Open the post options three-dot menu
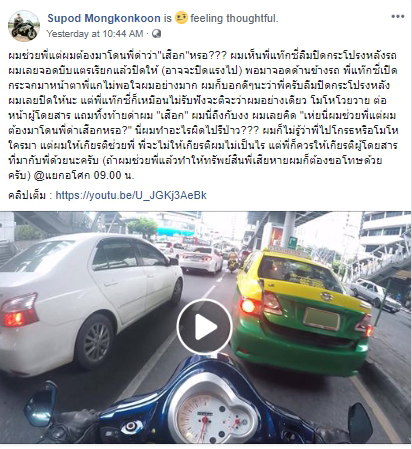Image resolution: width=412 pixels, height=449 pixels. coord(397,16)
